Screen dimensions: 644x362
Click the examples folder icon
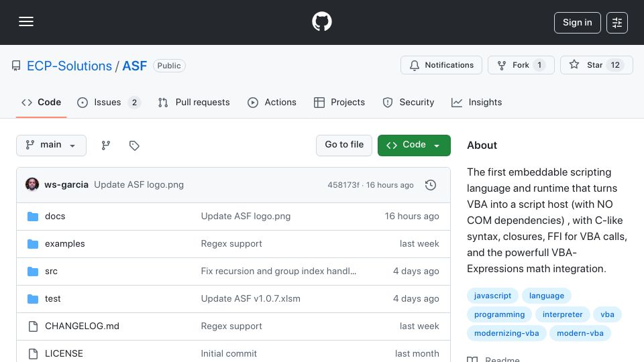tap(33, 244)
